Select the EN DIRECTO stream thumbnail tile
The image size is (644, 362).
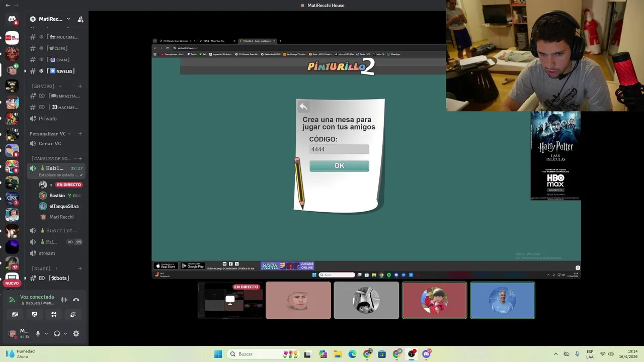230,300
